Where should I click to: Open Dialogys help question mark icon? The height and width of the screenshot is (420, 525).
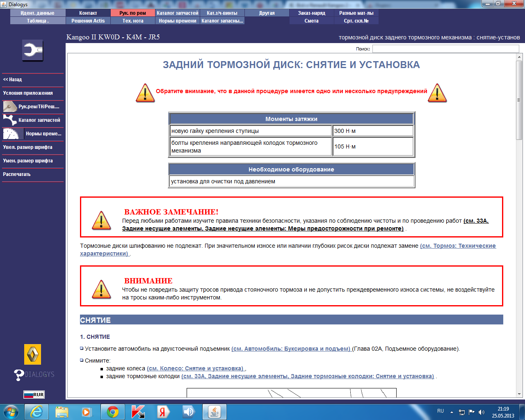(19, 375)
